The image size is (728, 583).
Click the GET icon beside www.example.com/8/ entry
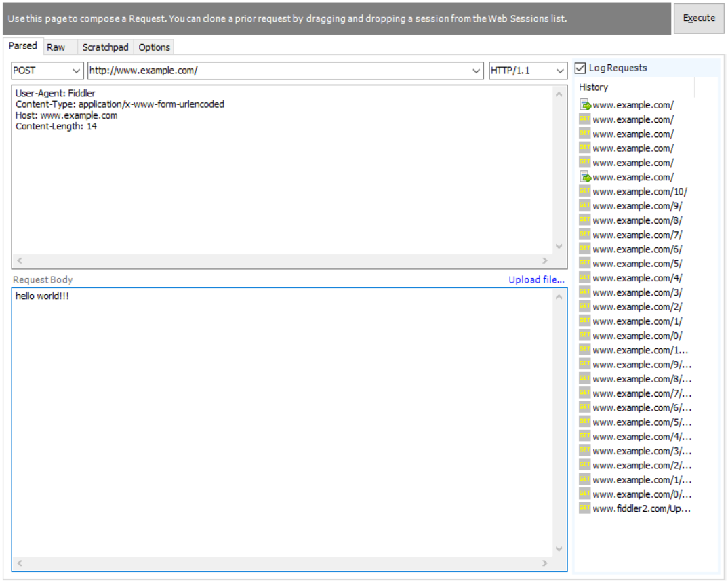pos(584,220)
